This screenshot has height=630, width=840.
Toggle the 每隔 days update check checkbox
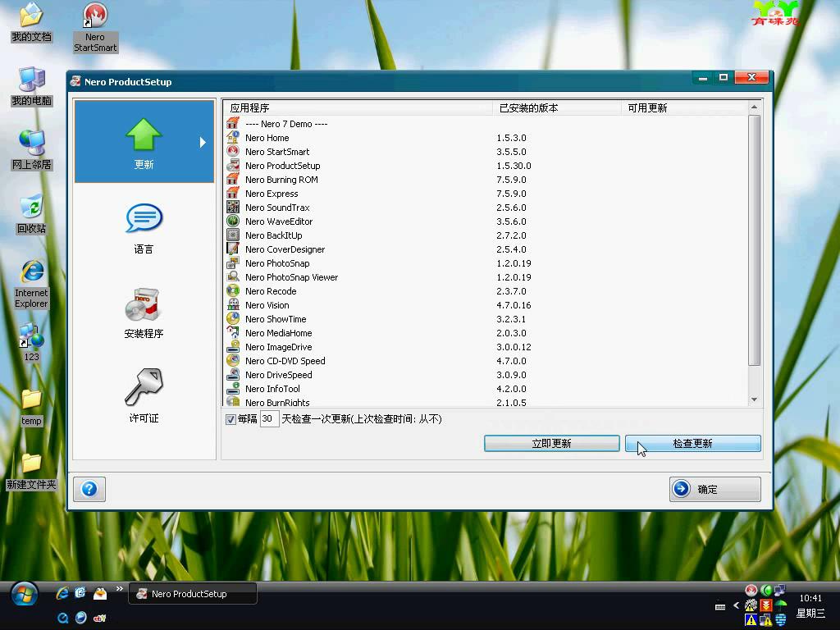tap(231, 419)
